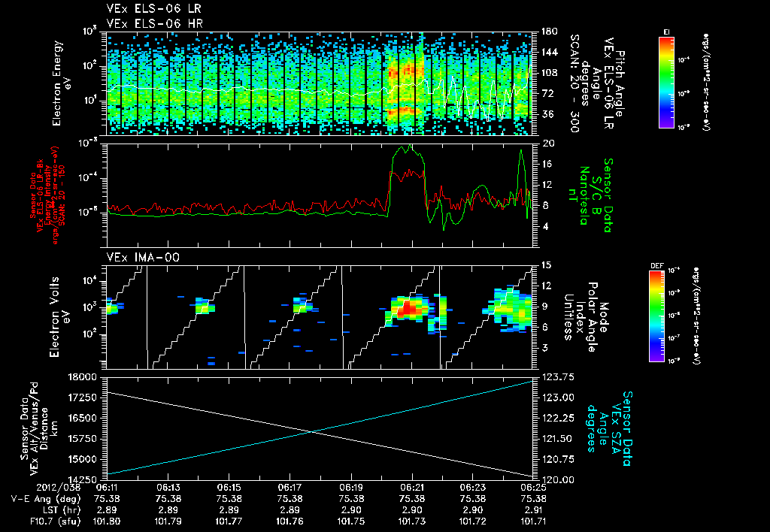The width and height of the screenshot is (770, 532).
Task: Click the red hot spot in IMA spectrogram
Action: (x=408, y=309)
